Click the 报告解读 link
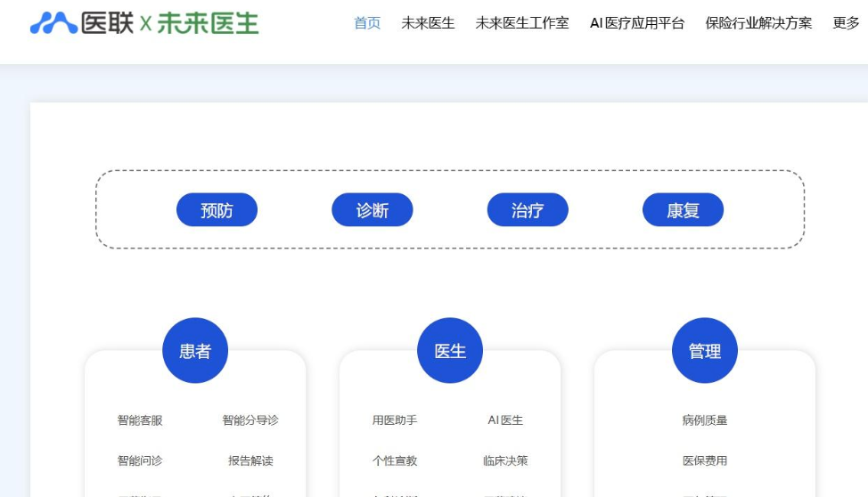The width and height of the screenshot is (868, 497). pyautogui.click(x=250, y=460)
